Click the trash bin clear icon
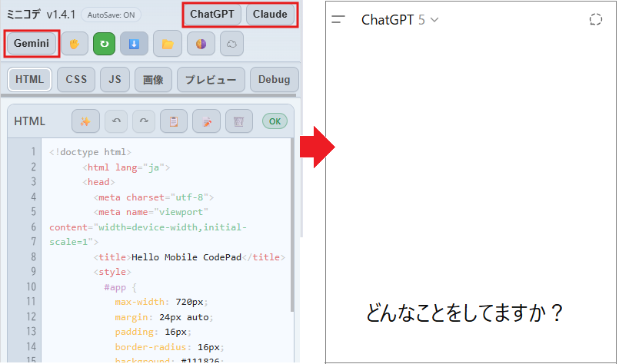The height and width of the screenshot is (364, 619). click(x=239, y=121)
